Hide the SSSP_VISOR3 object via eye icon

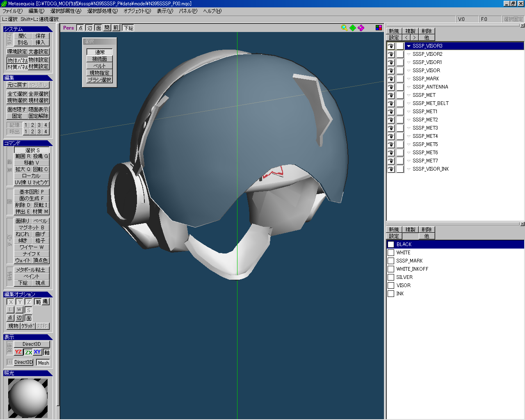tap(391, 46)
